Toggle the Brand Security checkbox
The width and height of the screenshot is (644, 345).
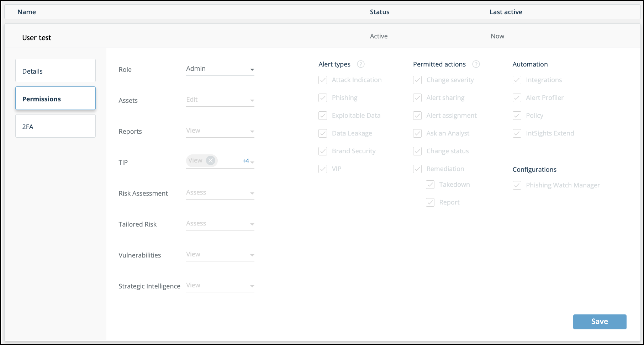323,151
